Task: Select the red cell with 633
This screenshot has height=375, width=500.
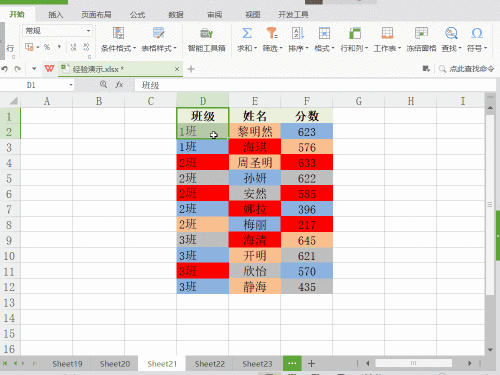Action: coord(307,163)
